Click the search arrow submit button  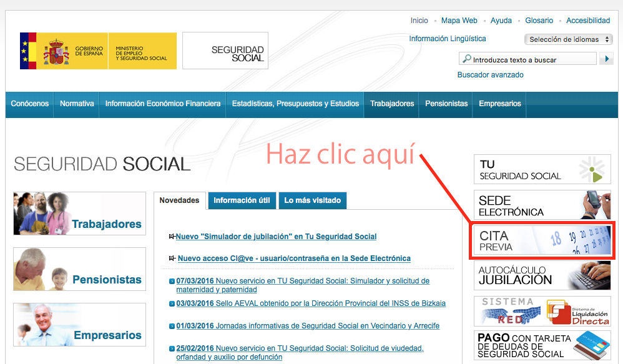[606, 59]
